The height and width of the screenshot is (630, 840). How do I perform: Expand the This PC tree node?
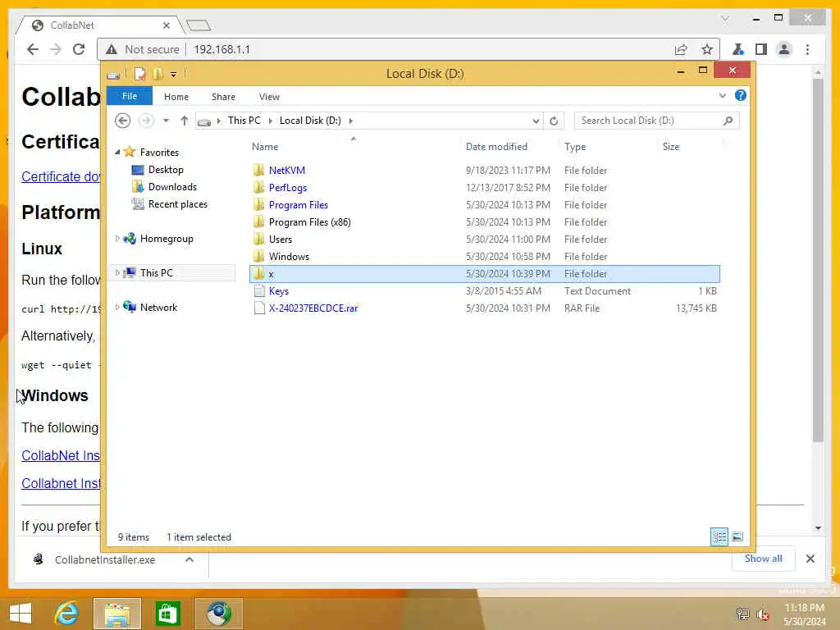(117, 273)
